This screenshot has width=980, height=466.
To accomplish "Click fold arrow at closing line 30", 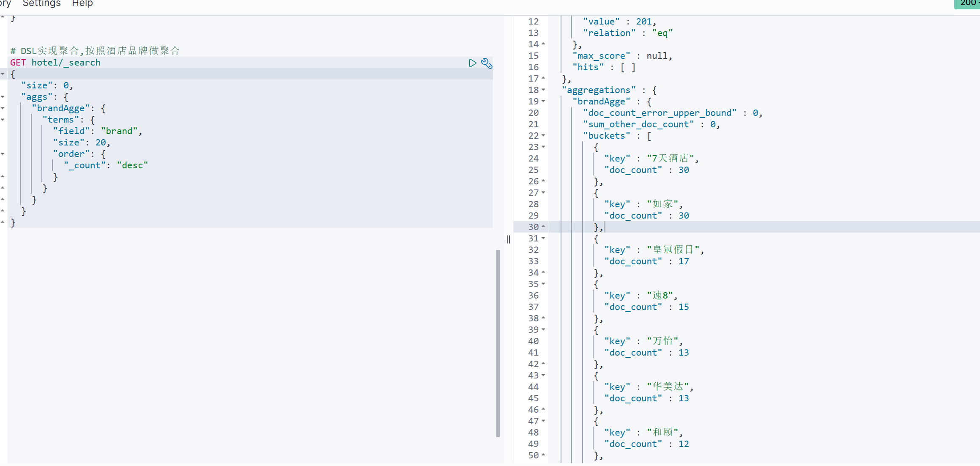I will pos(543,227).
